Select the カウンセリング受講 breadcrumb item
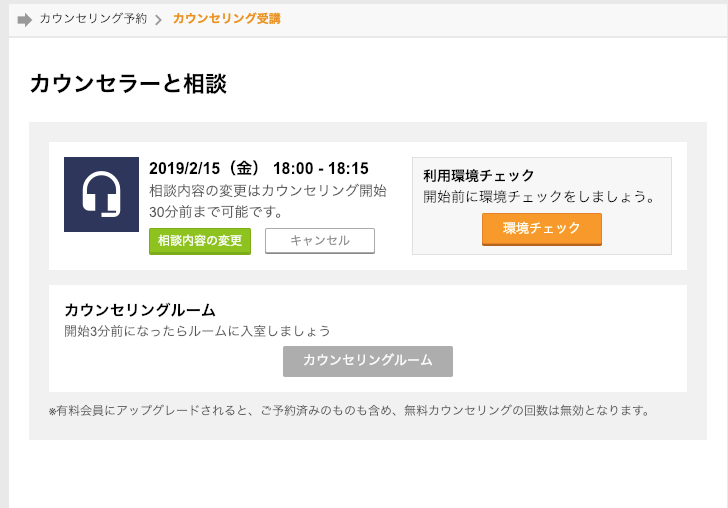 tap(226, 19)
